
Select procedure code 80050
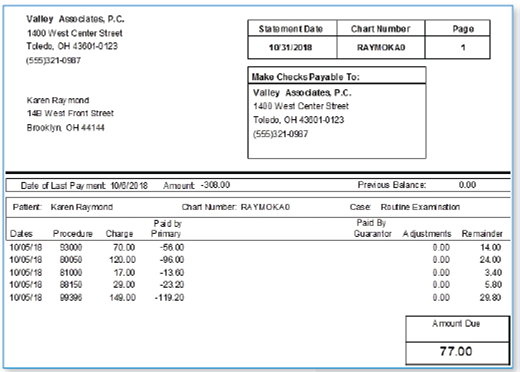click(x=71, y=260)
